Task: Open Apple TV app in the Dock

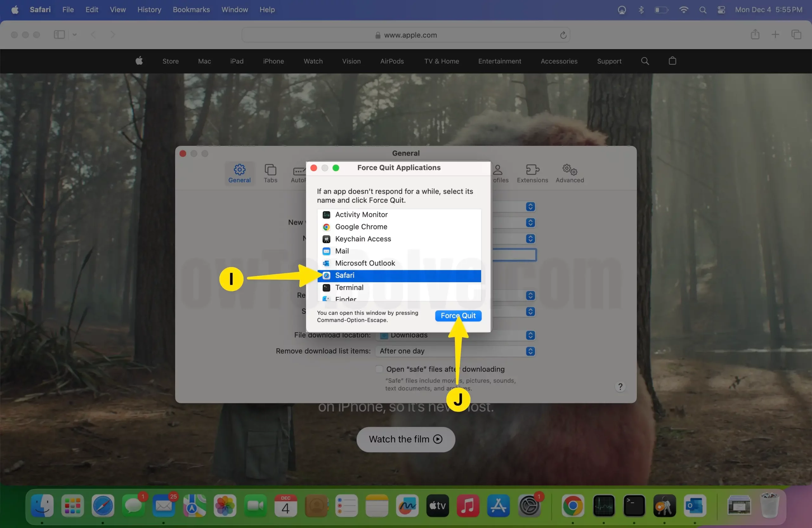Action: click(438, 505)
